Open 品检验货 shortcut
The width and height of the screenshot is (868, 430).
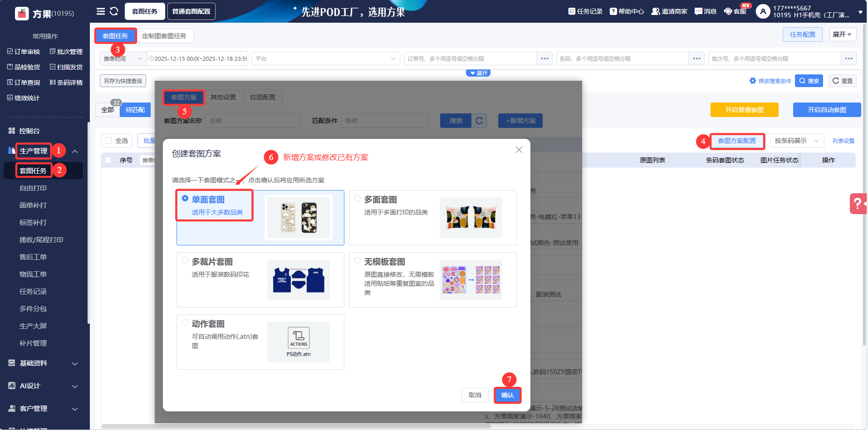pyautogui.click(x=24, y=67)
